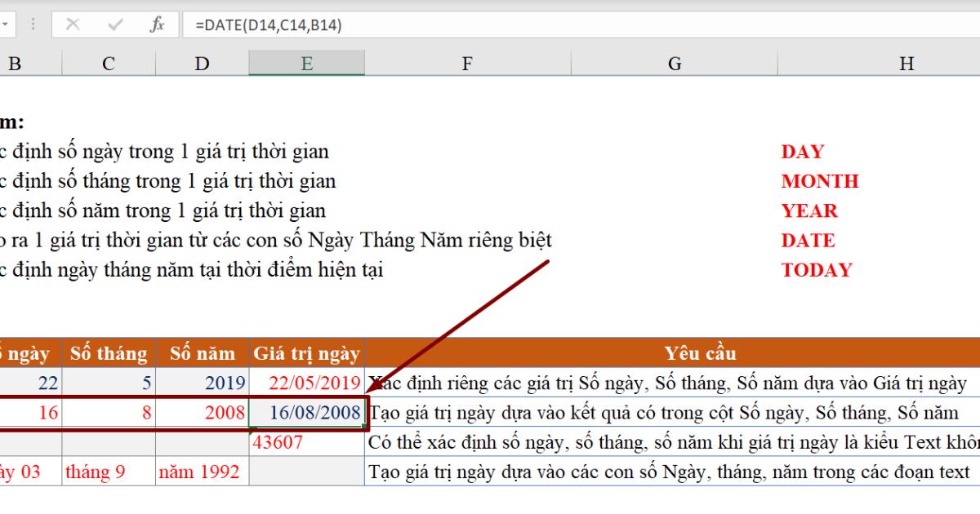
Task: Select the column E header
Action: [x=306, y=62]
